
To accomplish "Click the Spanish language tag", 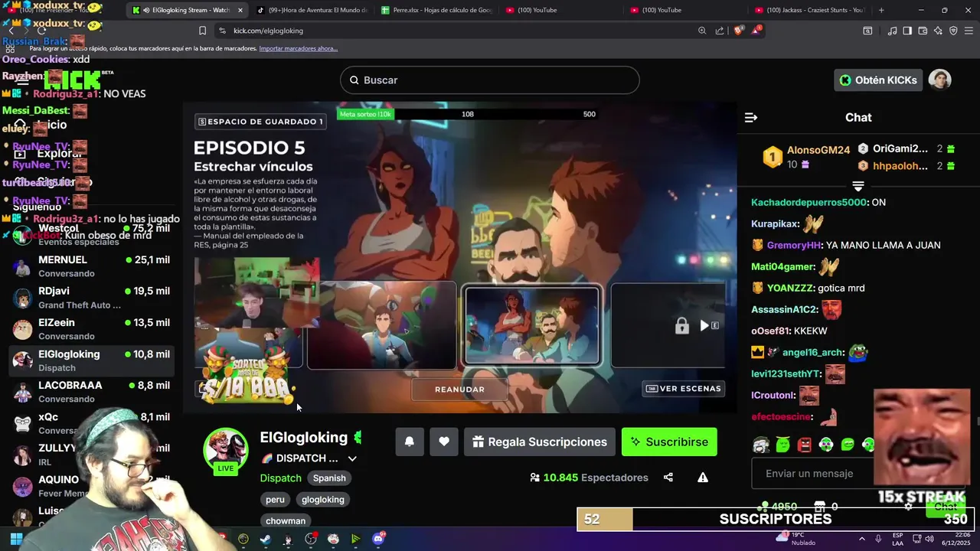I will [x=329, y=478].
